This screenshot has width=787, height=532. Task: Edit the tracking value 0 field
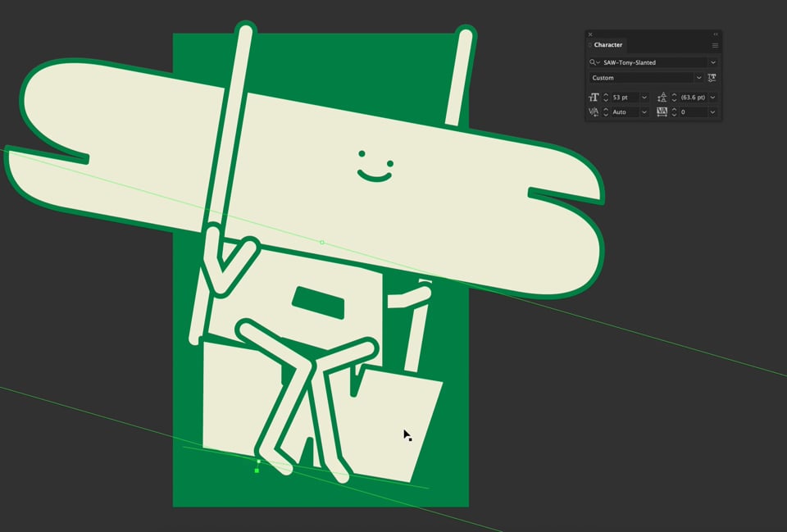click(x=694, y=112)
